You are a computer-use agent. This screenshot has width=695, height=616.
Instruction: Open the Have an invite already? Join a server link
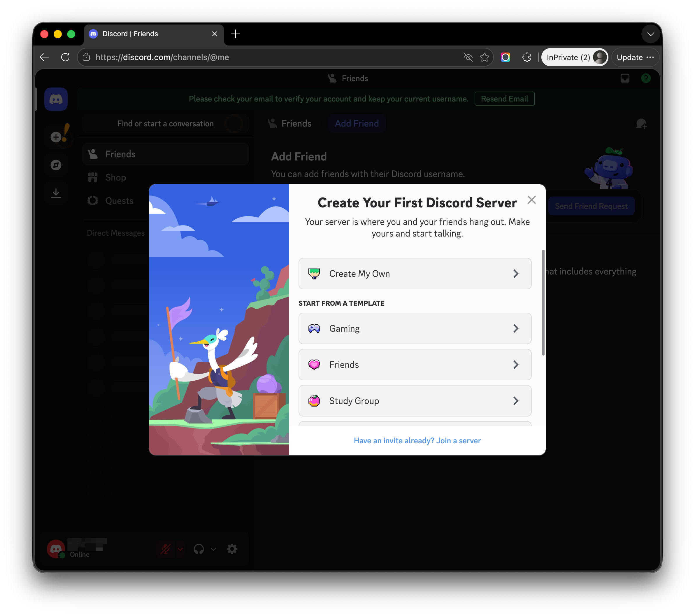[x=417, y=440]
